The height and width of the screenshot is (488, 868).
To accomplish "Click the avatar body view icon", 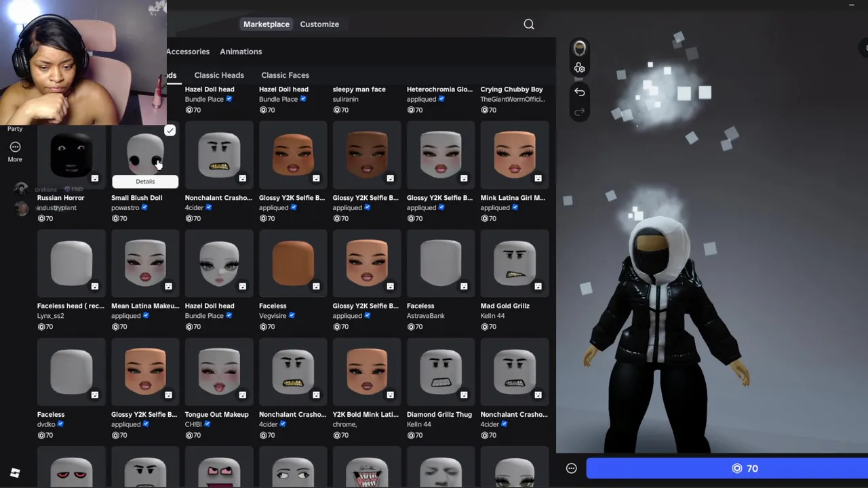I will [580, 68].
